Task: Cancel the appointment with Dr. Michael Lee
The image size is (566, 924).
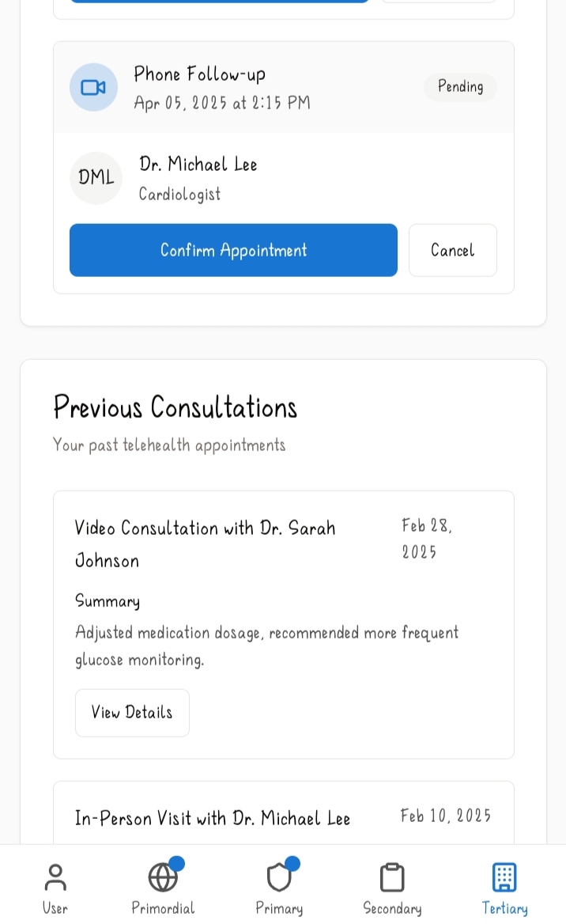Action: coord(453,250)
